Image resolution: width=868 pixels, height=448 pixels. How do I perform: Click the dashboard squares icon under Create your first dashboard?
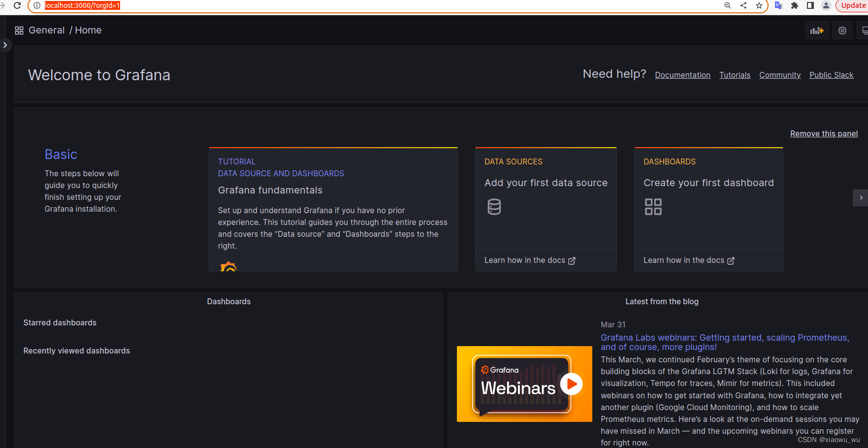click(x=653, y=207)
